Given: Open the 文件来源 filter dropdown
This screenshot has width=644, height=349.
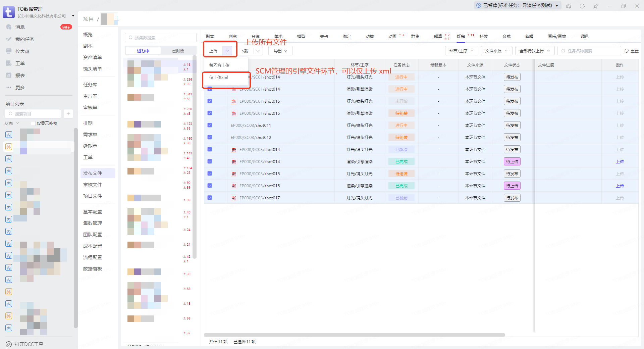Looking at the screenshot, I should (x=496, y=51).
